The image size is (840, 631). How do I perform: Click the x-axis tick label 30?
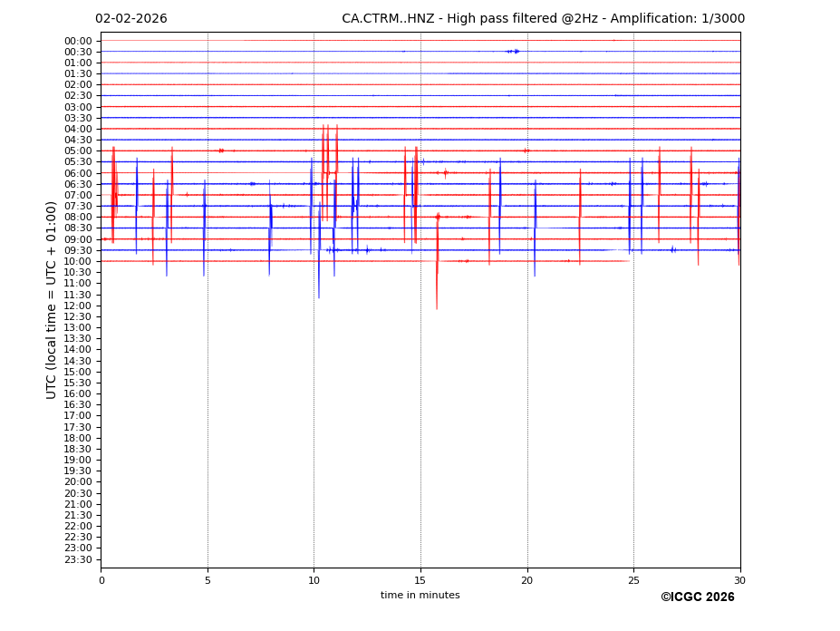pyautogui.click(x=739, y=580)
